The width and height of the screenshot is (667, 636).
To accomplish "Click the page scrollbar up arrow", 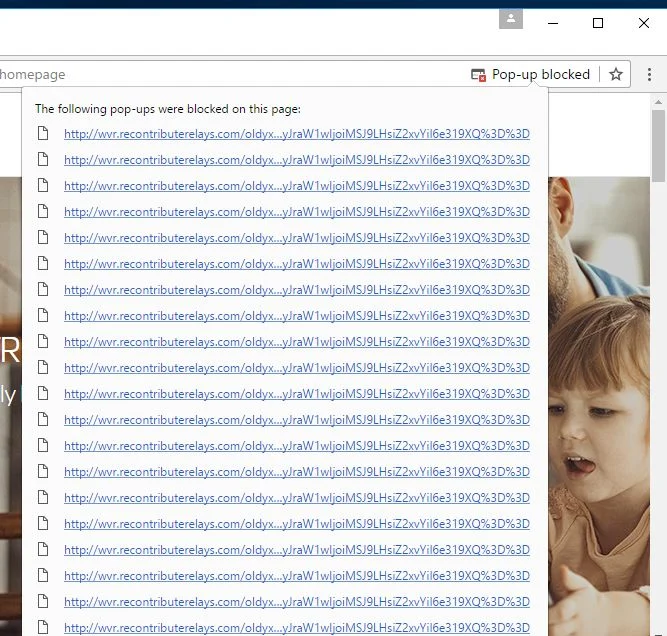I will (x=658, y=102).
